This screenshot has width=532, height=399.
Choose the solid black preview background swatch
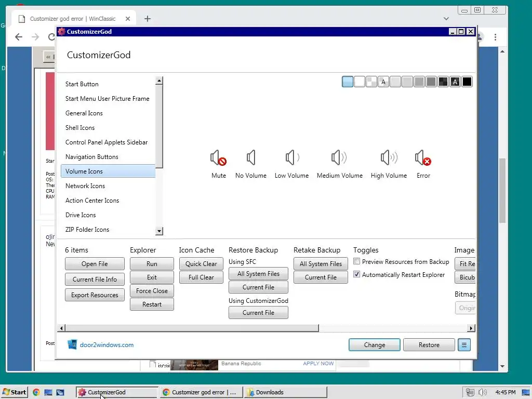point(467,82)
